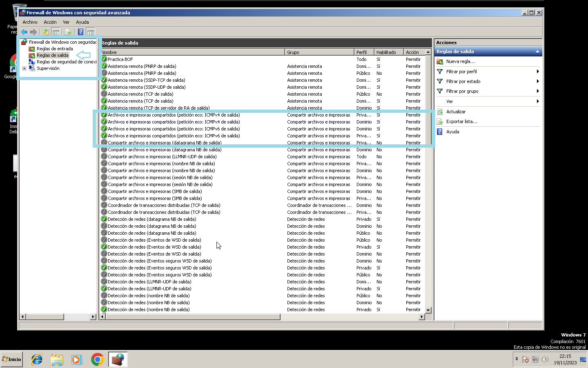This screenshot has width=588, height=368.
Task: Click the Actualizar refresh icon
Action: coord(440,112)
